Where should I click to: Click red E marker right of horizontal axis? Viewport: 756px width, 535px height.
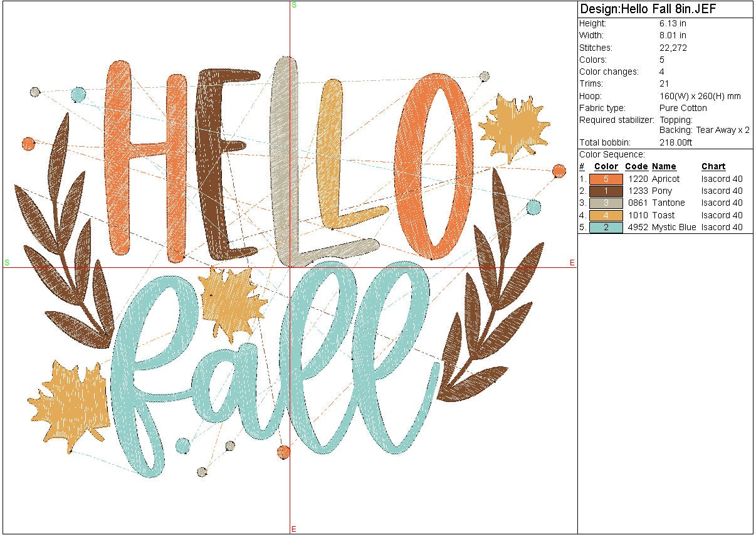point(572,263)
